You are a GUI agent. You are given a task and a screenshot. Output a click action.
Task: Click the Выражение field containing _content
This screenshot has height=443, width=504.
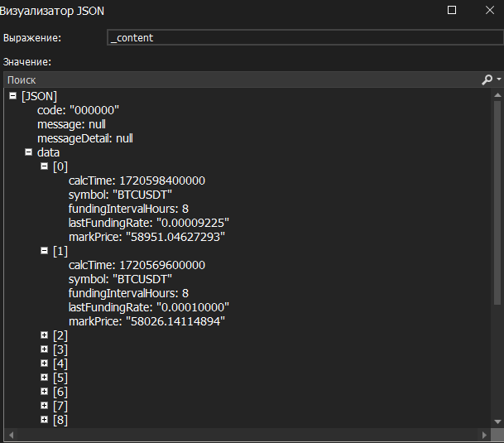pyautogui.click(x=305, y=37)
